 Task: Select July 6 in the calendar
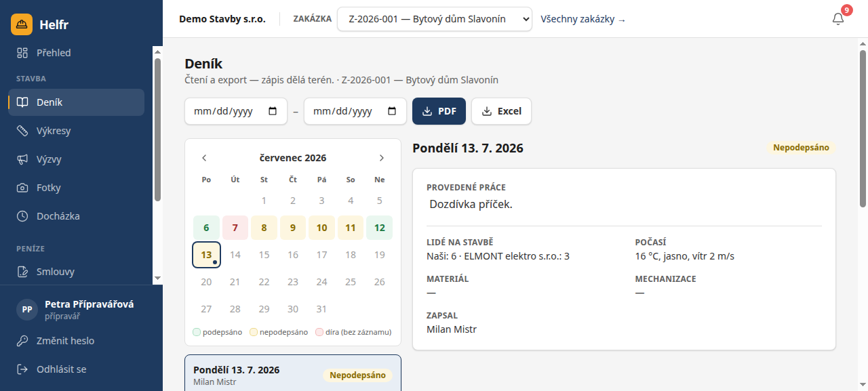[x=206, y=228]
